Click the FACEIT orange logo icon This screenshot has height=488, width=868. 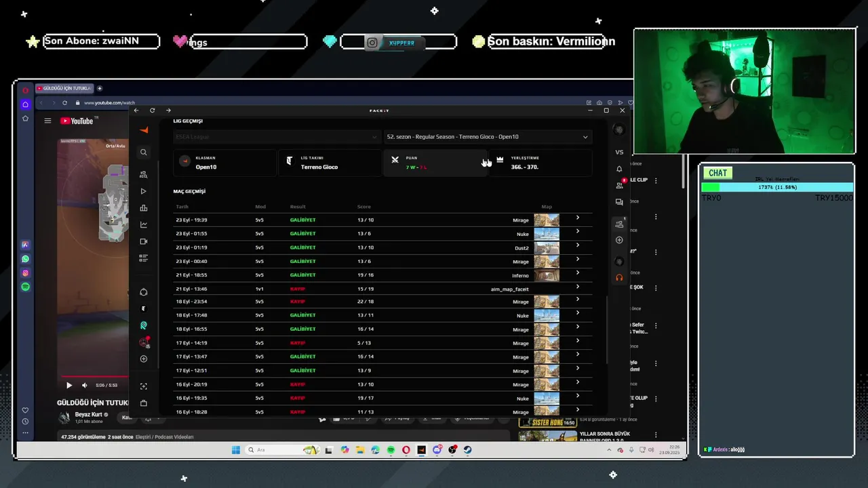click(x=143, y=129)
